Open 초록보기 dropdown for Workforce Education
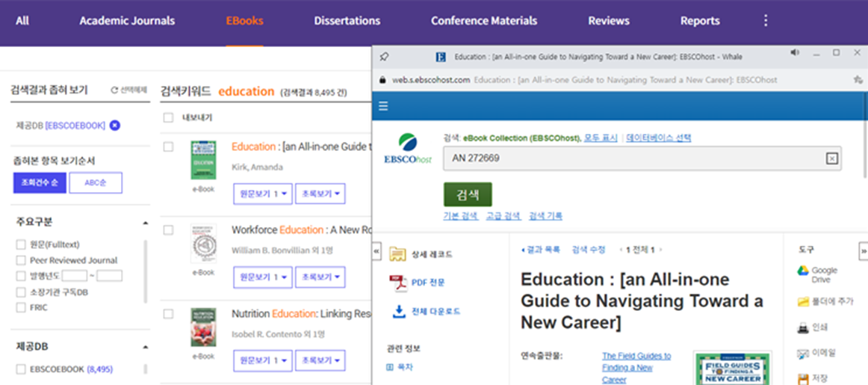 (320, 277)
